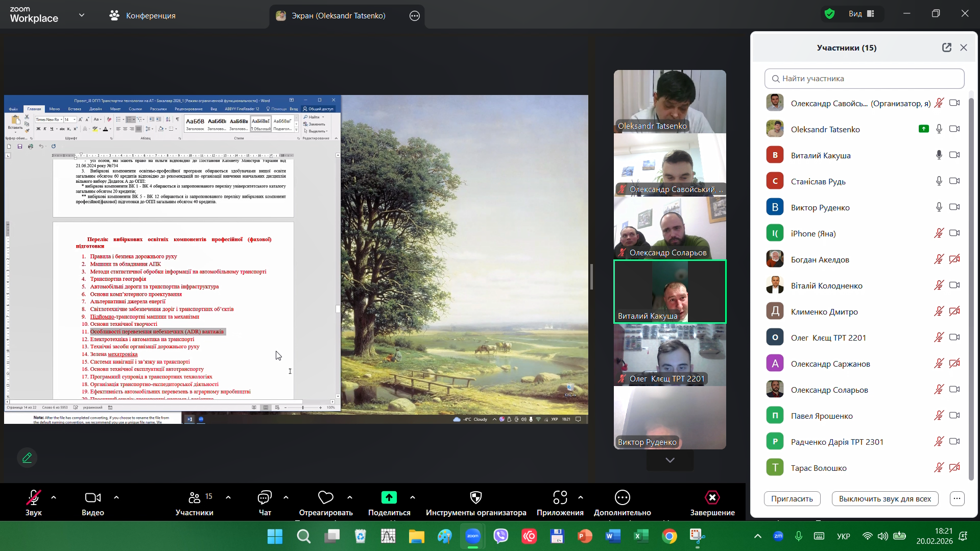
Task: Click the Пригласить button
Action: [x=792, y=498]
